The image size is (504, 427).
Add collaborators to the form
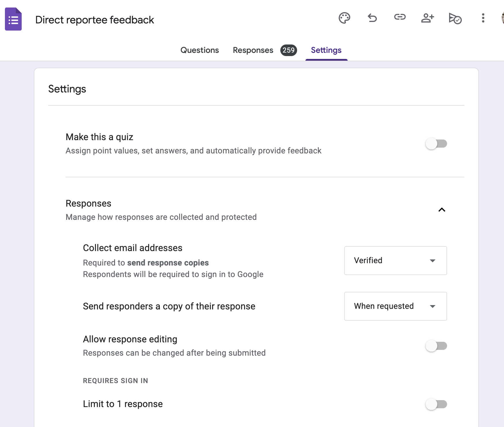(427, 18)
